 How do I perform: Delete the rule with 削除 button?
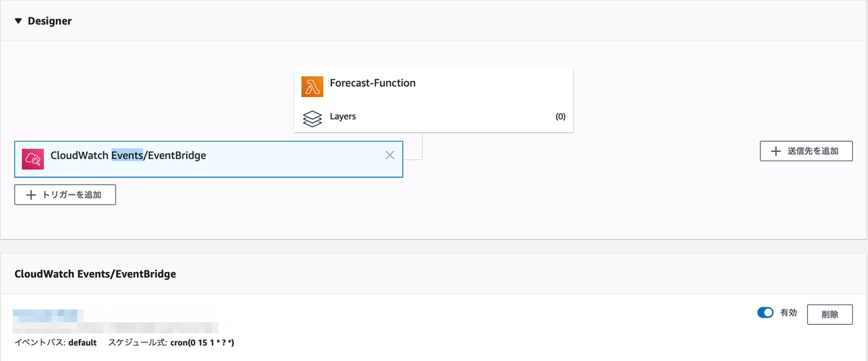point(830,314)
